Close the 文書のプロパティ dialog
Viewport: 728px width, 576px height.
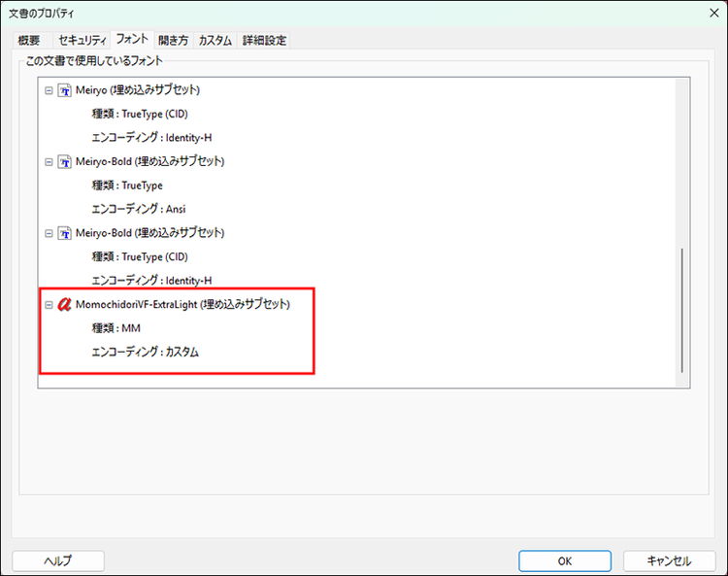[x=714, y=13]
